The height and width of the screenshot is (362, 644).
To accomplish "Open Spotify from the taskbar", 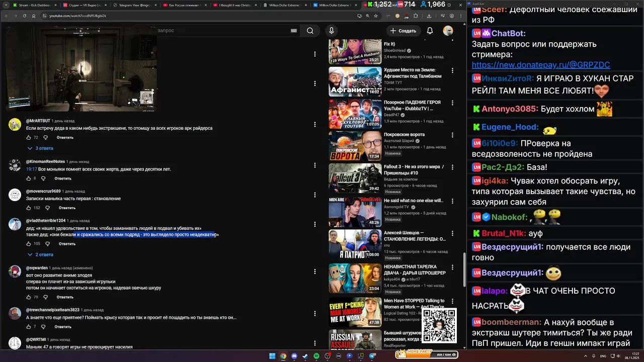I will [316, 356].
